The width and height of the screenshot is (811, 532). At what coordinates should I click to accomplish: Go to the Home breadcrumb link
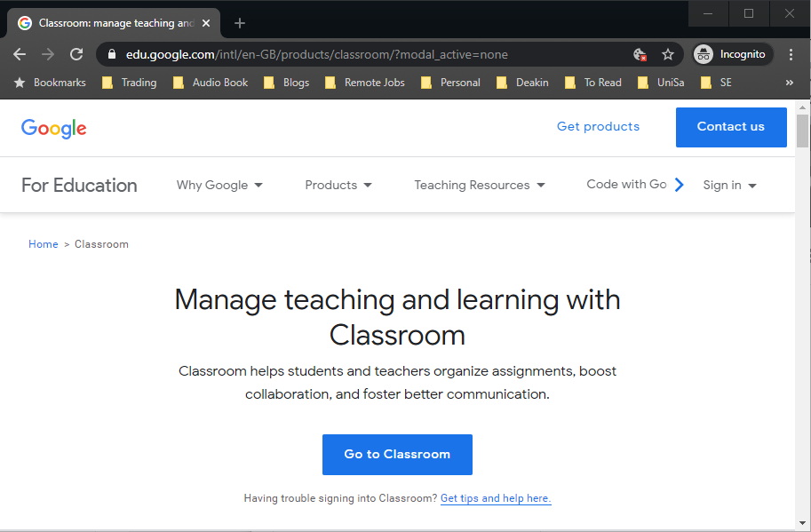pos(43,244)
